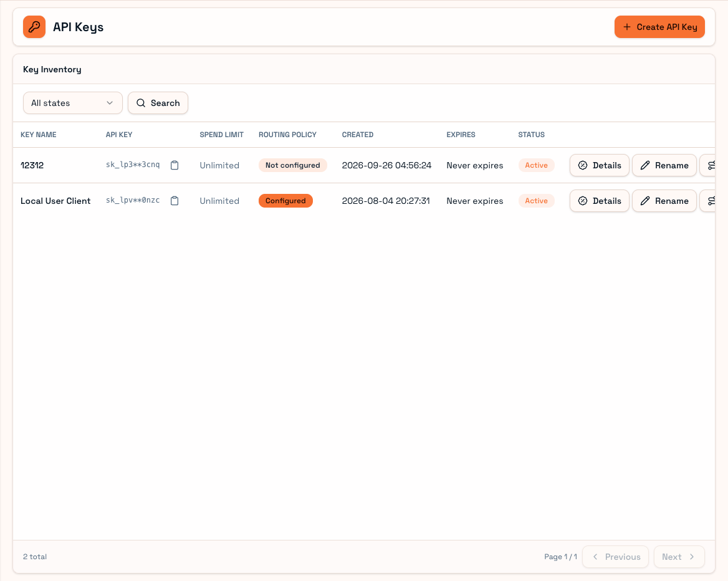This screenshot has width=728, height=581.
Task: Open Details for key 12312
Action: click(600, 165)
